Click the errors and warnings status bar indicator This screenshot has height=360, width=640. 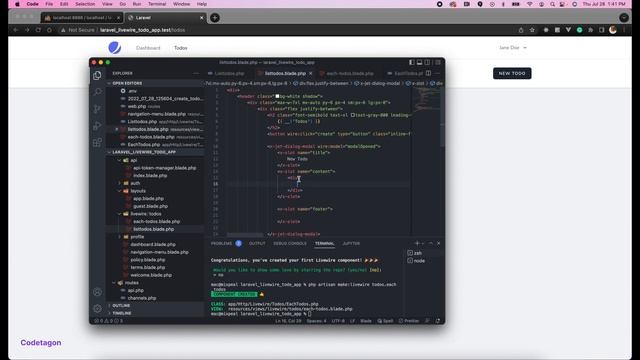(x=109, y=321)
